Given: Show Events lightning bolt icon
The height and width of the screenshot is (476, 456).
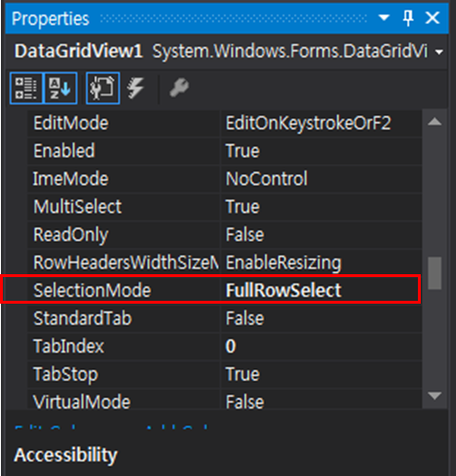Looking at the screenshot, I should pyautogui.click(x=135, y=88).
